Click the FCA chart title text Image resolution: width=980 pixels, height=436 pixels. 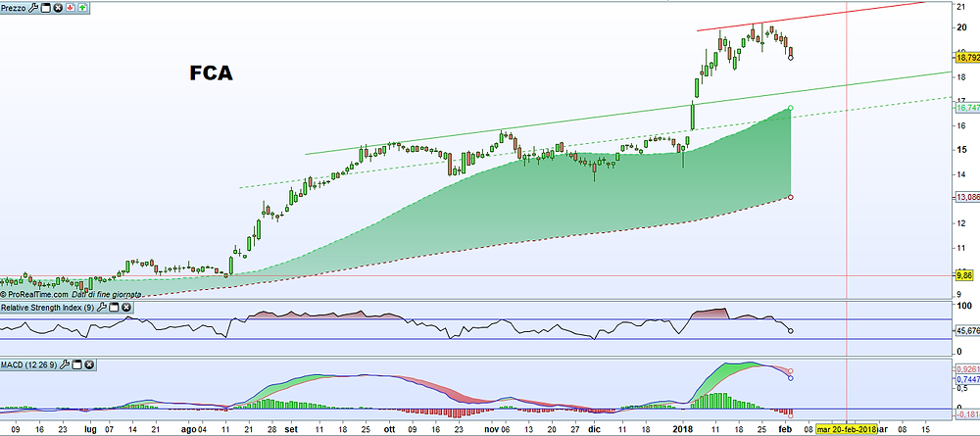[212, 73]
